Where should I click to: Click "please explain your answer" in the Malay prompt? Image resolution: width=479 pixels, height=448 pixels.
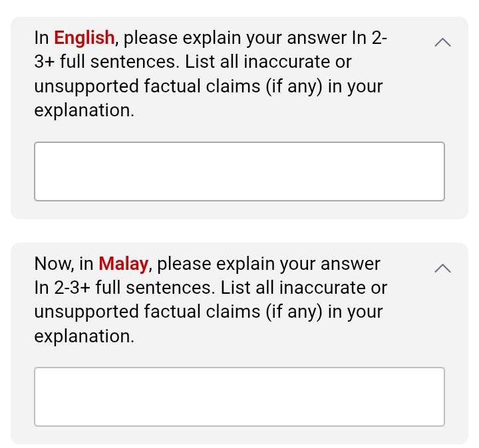tap(269, 264)
